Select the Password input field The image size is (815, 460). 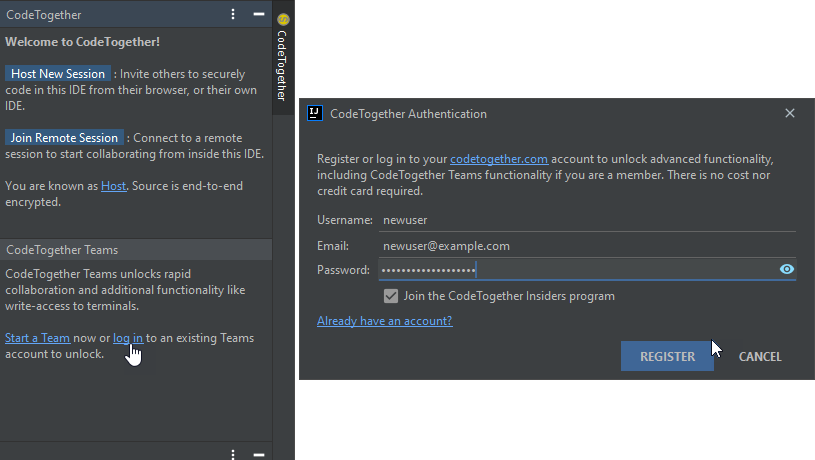(x=575, y=270)
